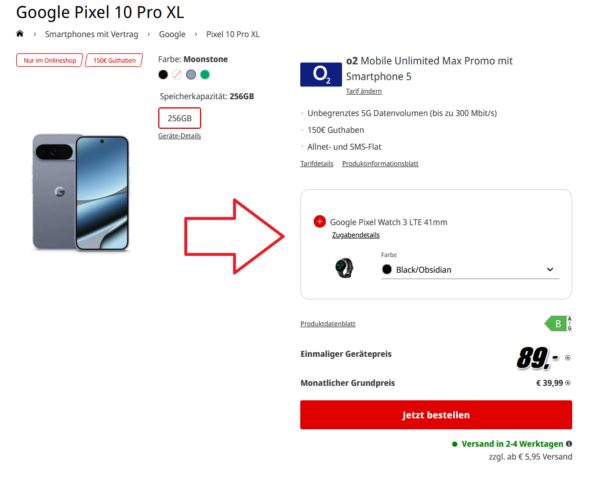Select the green color swatch
Viewport: 600px width, 481px height.
[205, 75]
